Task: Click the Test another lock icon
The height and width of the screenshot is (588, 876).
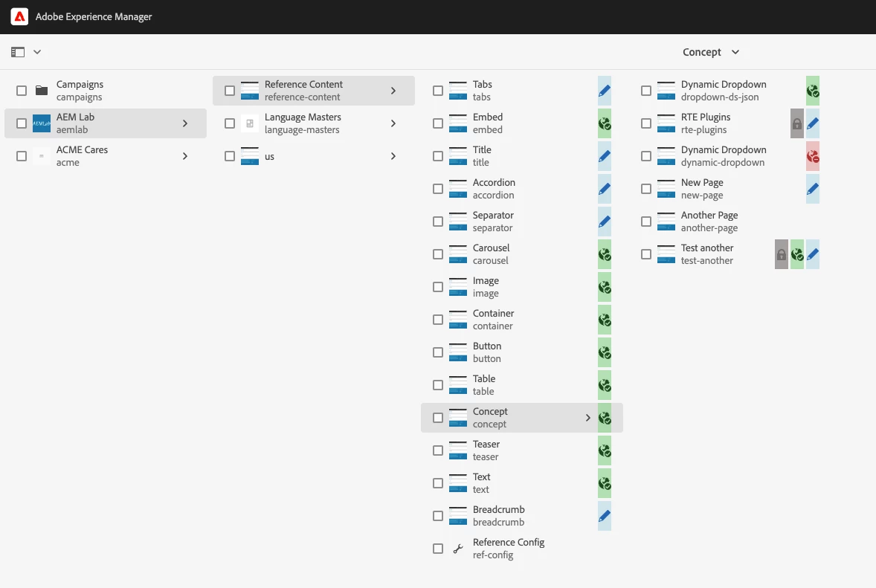Action: pos(782,254)
